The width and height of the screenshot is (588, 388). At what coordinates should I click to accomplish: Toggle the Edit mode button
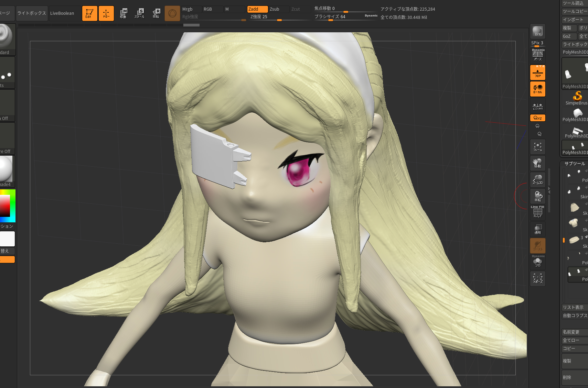point(89,13)
